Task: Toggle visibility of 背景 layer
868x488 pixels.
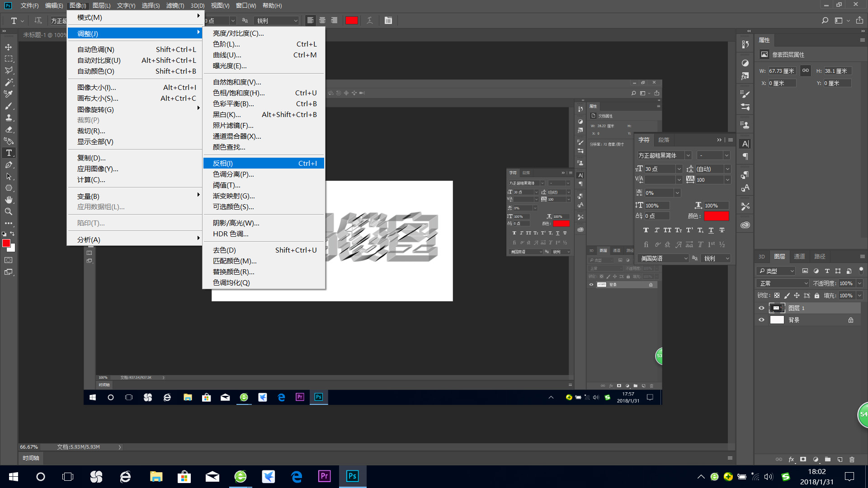Action: coord(761,320)
